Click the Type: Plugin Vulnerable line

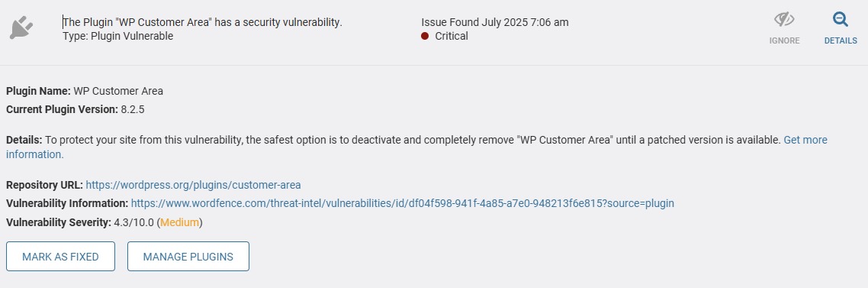coord(118,36)
